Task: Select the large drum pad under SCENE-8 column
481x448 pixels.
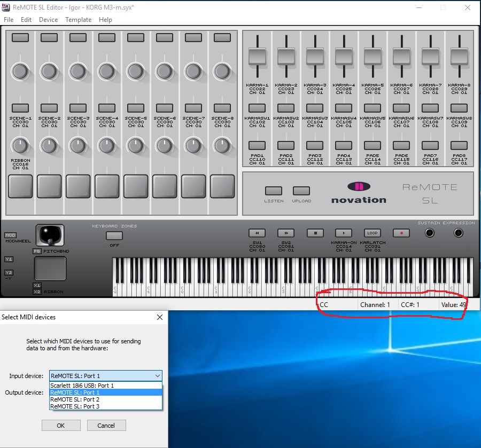Action: point(222,186)
